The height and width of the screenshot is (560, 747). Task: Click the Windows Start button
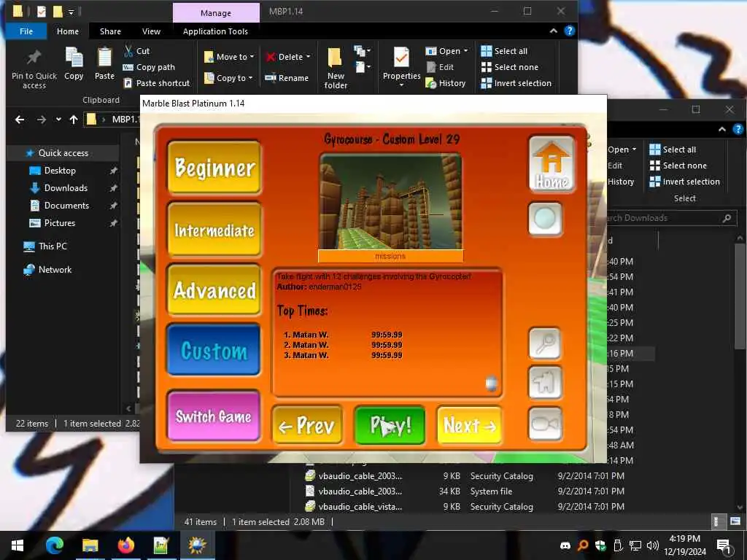click(18, 545)
